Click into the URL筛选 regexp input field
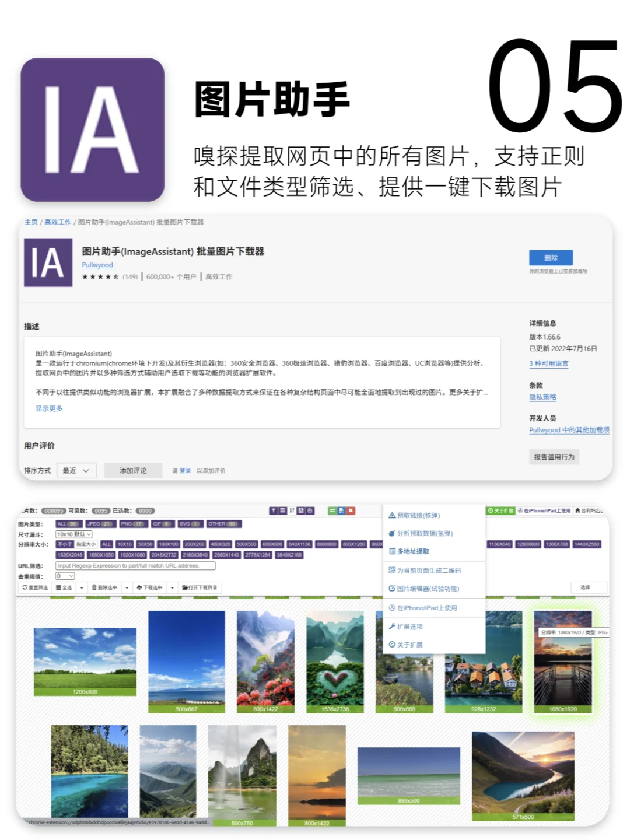Image resolution: width=630 pixels, height=840 pixels. (135, 565)
